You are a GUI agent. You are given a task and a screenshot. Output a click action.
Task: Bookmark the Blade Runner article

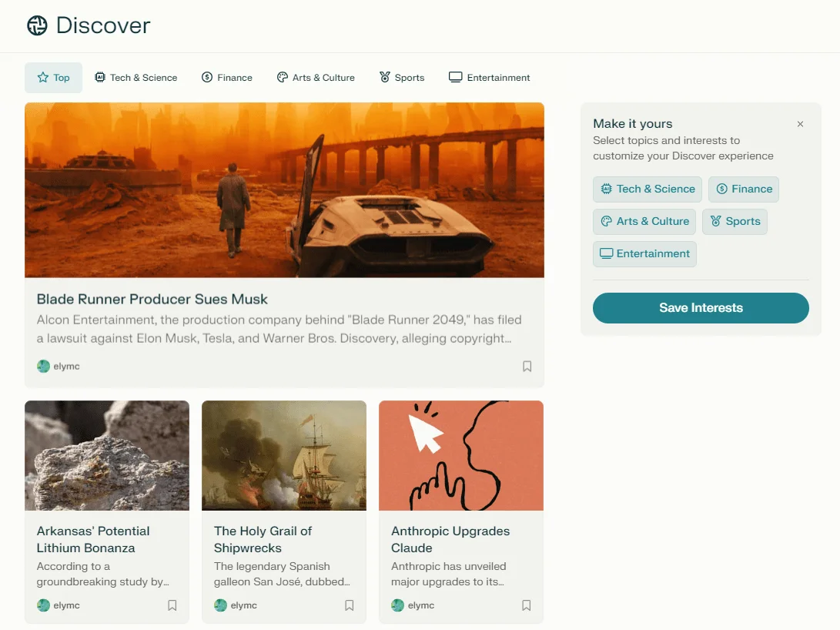[527, 366]
